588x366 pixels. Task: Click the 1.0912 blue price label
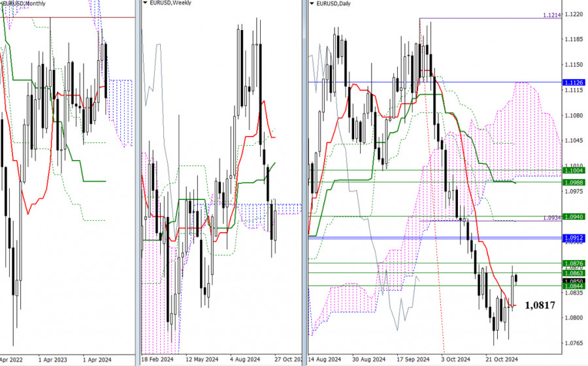(574, 238)
